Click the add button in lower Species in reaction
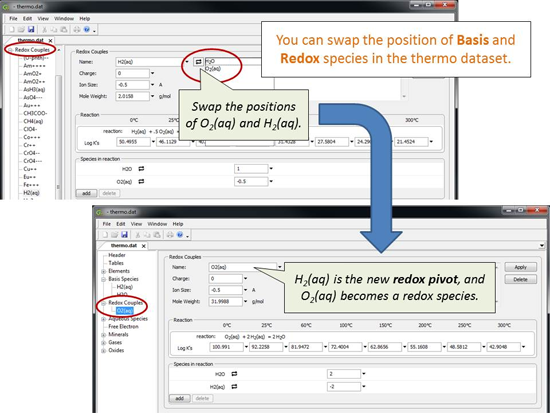 (x=180, y=398)
